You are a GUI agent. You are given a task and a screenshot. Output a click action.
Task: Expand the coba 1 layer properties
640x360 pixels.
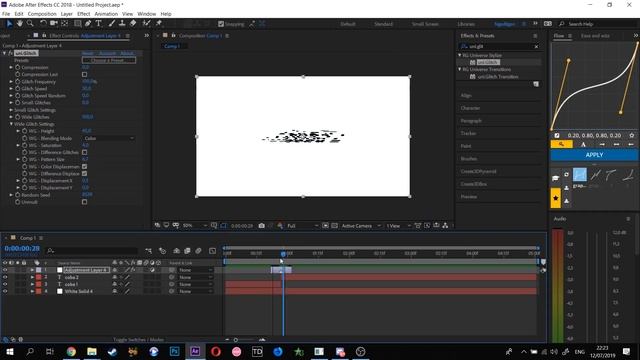coord(32,284)
